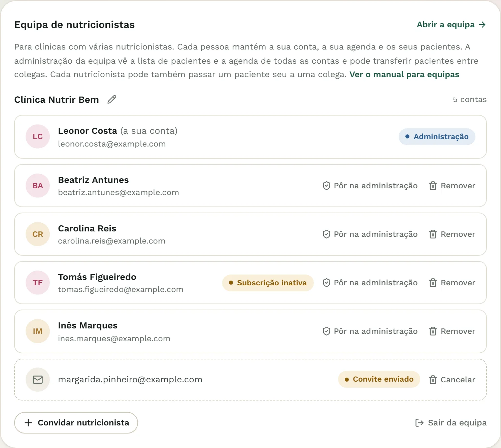Image resolution: width=501 pixels, height=448 pixels.
Task: Click the exit icon beside Sair da equipa
Action: pos(419,423)
